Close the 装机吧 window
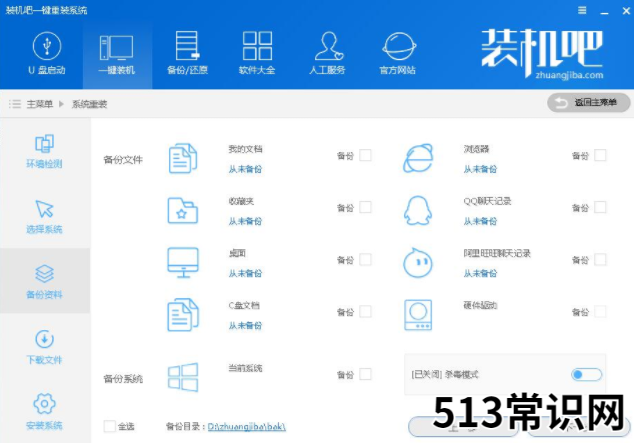 (x=626, y=11)
